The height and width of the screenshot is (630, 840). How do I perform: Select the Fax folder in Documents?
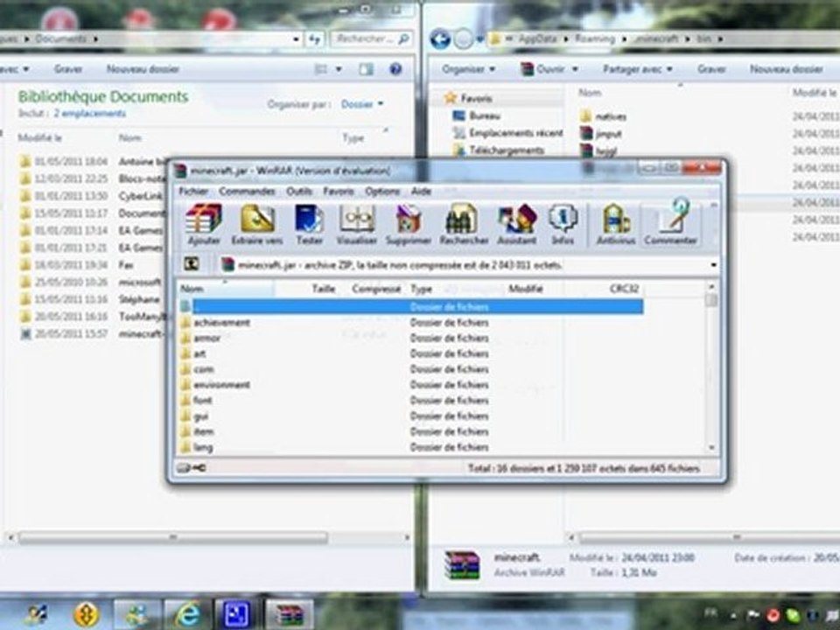point(126,264)
